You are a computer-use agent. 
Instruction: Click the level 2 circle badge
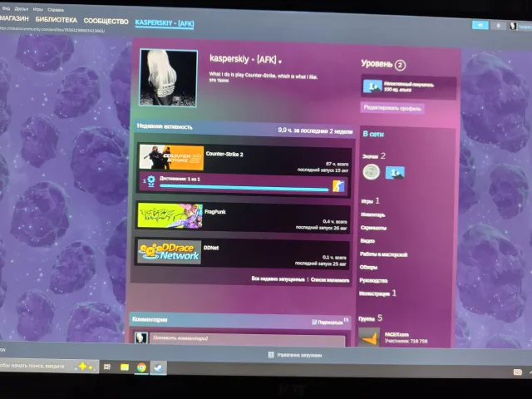tap(400, 65)
